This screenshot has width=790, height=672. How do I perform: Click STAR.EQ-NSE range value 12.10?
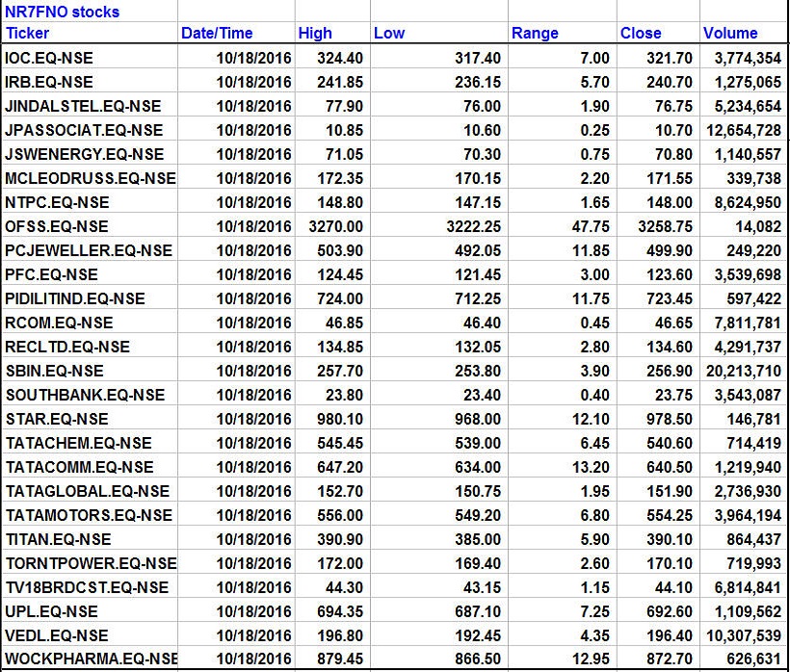(589, 419)
